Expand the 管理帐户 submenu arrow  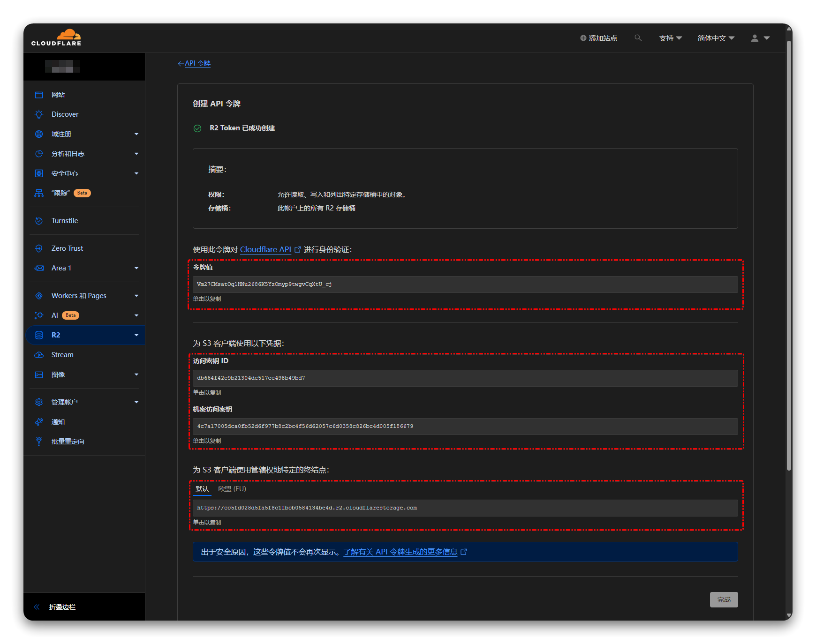(136, 402)
